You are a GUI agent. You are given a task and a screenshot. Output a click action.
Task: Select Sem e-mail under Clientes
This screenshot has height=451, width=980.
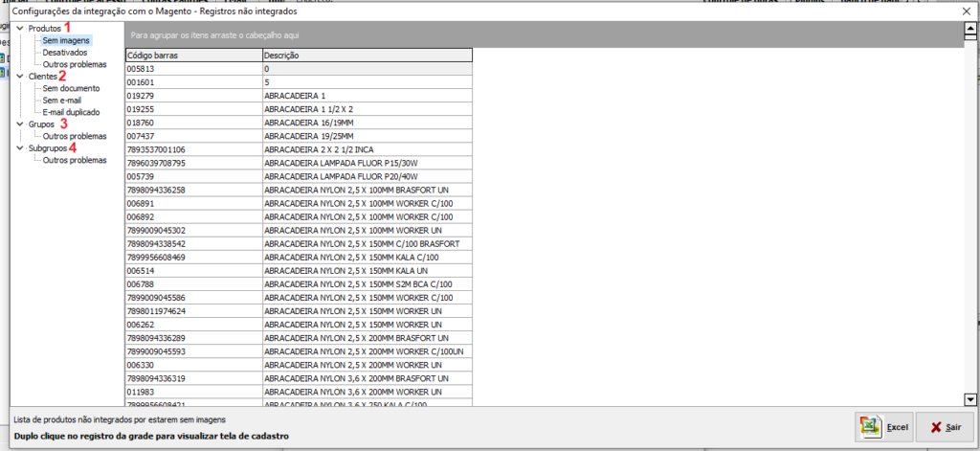(62, 101)
